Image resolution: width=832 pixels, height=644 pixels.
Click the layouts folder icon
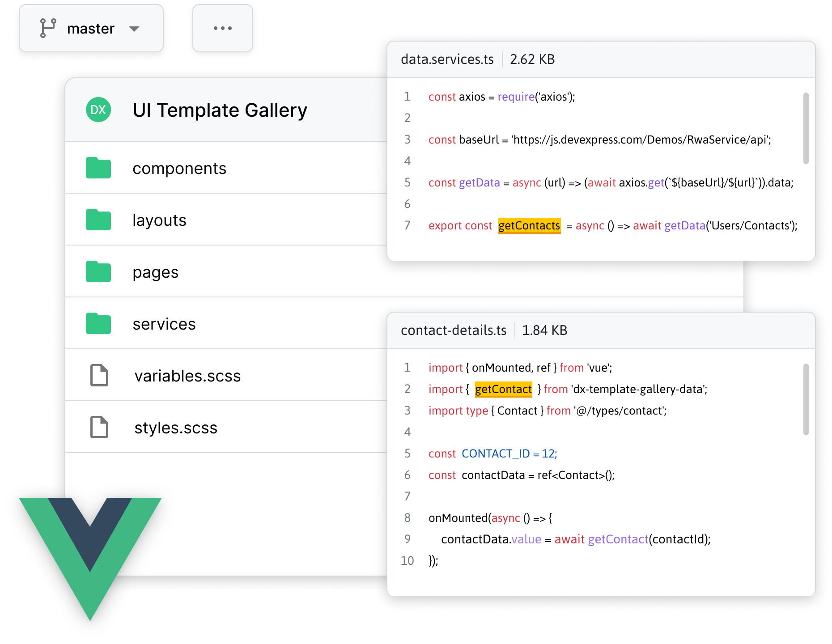(98, 220)
